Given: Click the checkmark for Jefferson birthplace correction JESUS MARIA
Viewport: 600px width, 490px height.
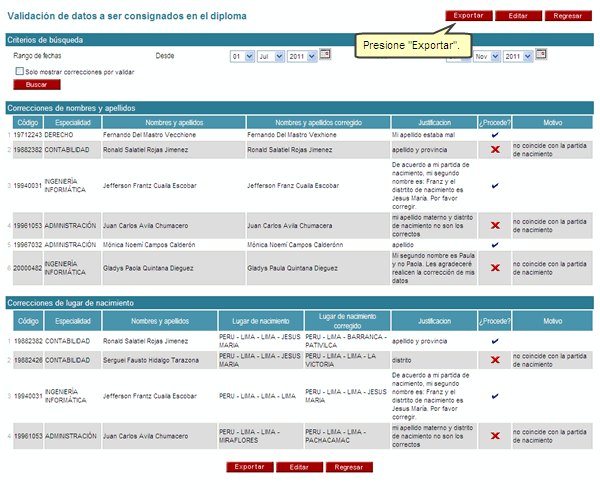Looking at the screenshot, I should [495, 396].
